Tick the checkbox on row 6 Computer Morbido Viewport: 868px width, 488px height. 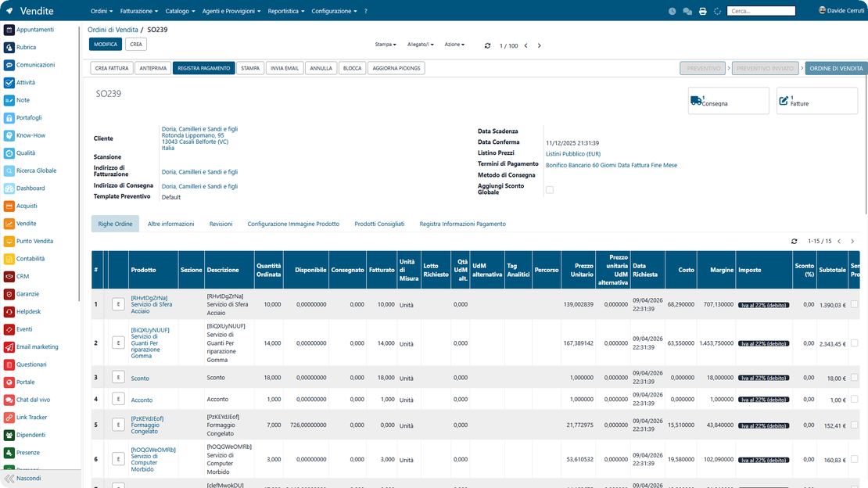(854, 459)
